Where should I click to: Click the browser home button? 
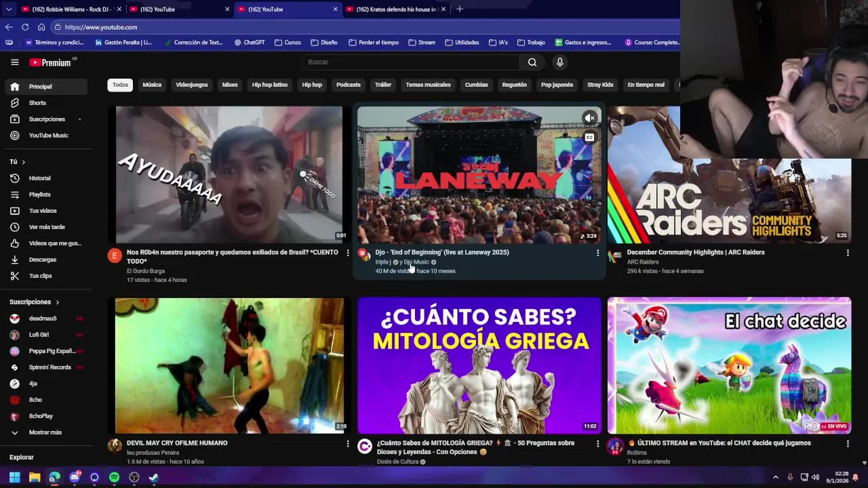41,27
